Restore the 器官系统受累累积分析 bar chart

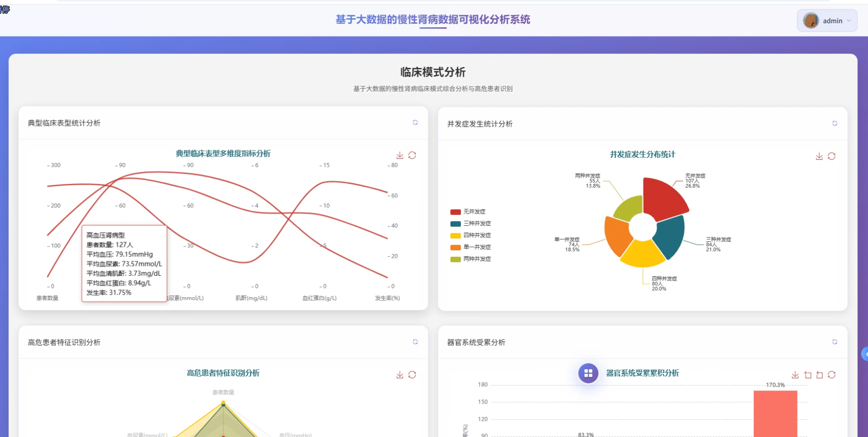[832, 375]
